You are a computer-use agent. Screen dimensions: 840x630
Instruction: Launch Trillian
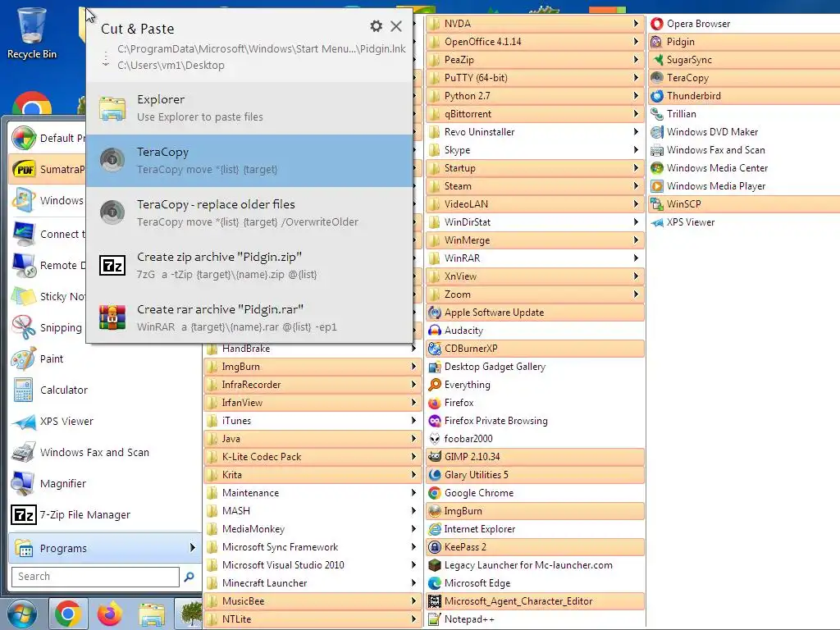click(744, 113)
